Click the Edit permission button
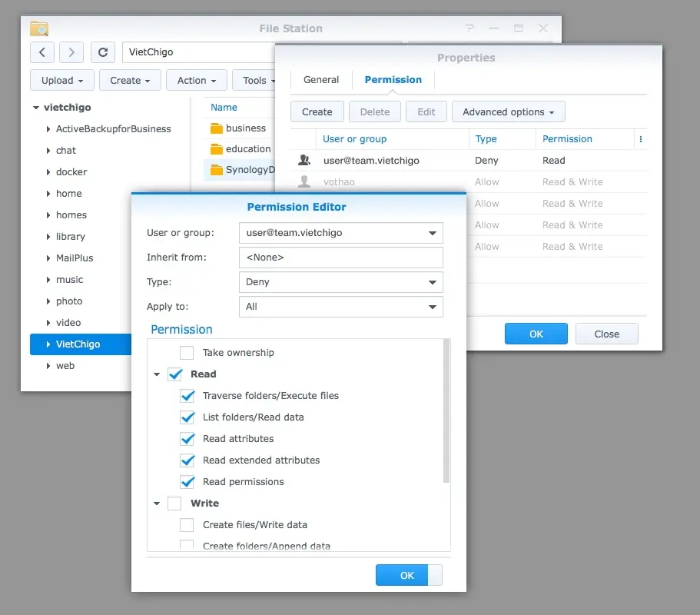This screenshot has width=700, height=615. coord(426,111)
